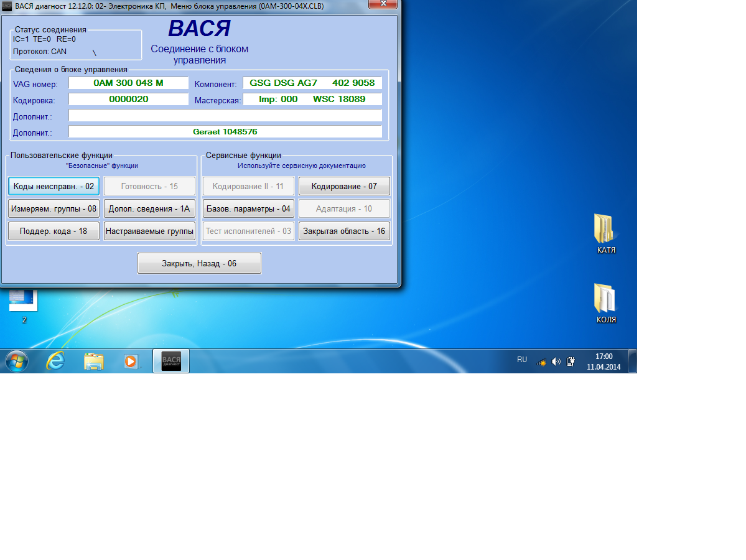Click Закрытая область - 16 button
Image resolution: width=746 pixels, height=560 pixels.
(344, 231)
